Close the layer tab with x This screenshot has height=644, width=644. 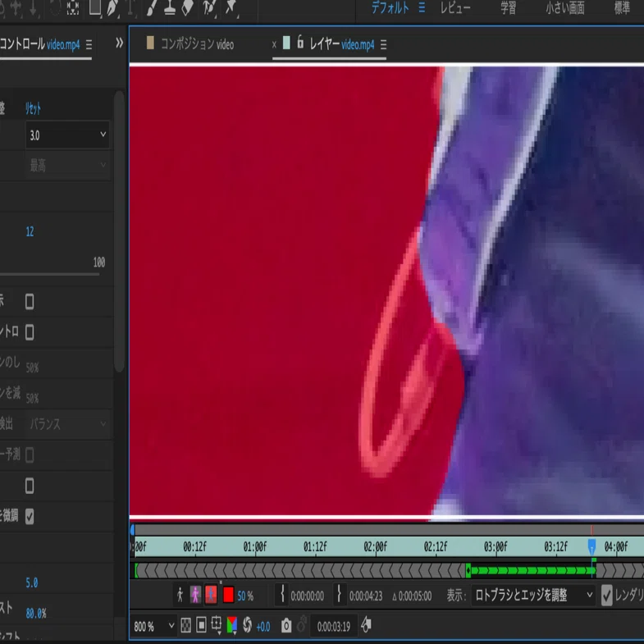pyautogui.click(x=274, y=44)
